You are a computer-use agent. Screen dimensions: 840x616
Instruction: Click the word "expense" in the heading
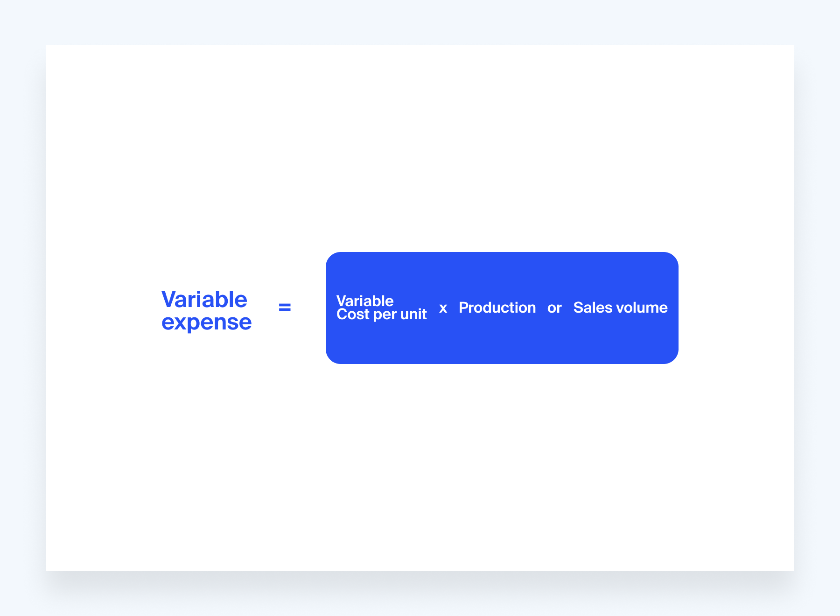(206, 322)
